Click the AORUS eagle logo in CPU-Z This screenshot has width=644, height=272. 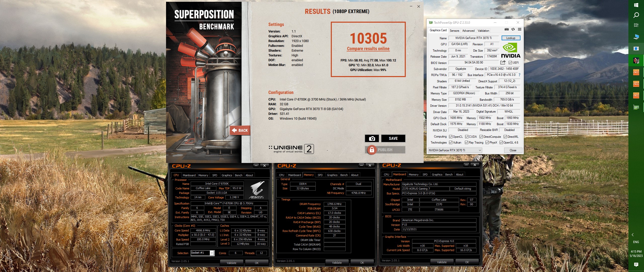pos(257,190)
